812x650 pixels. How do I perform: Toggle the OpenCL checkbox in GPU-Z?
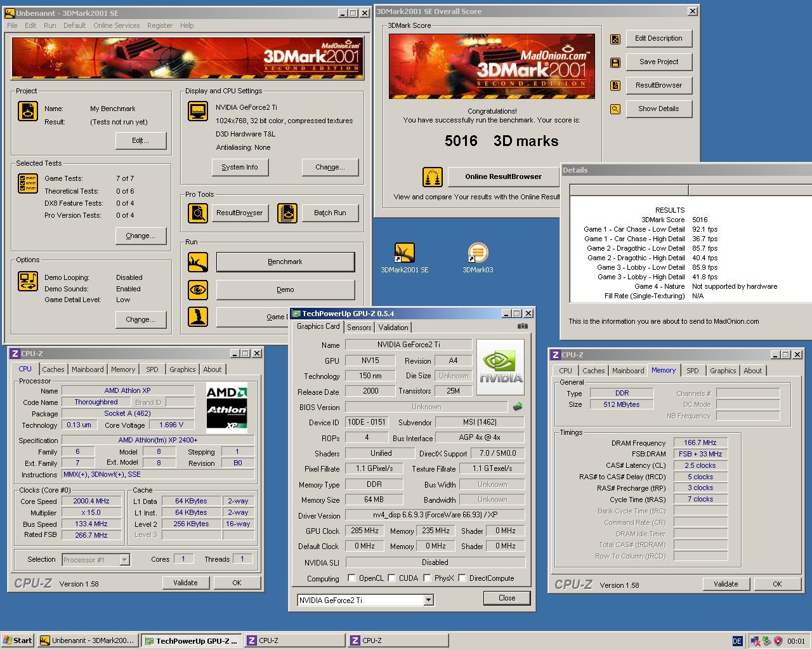[351, 578]
